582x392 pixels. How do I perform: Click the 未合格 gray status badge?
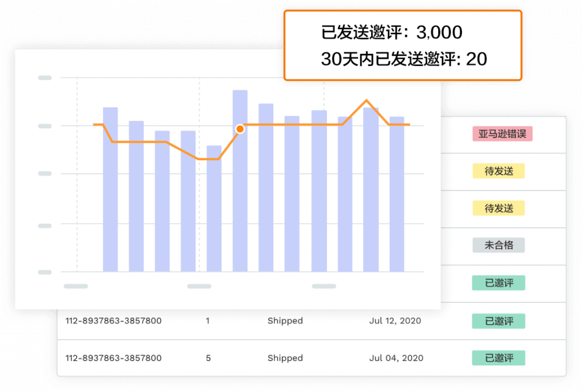(x=498, y=245)
